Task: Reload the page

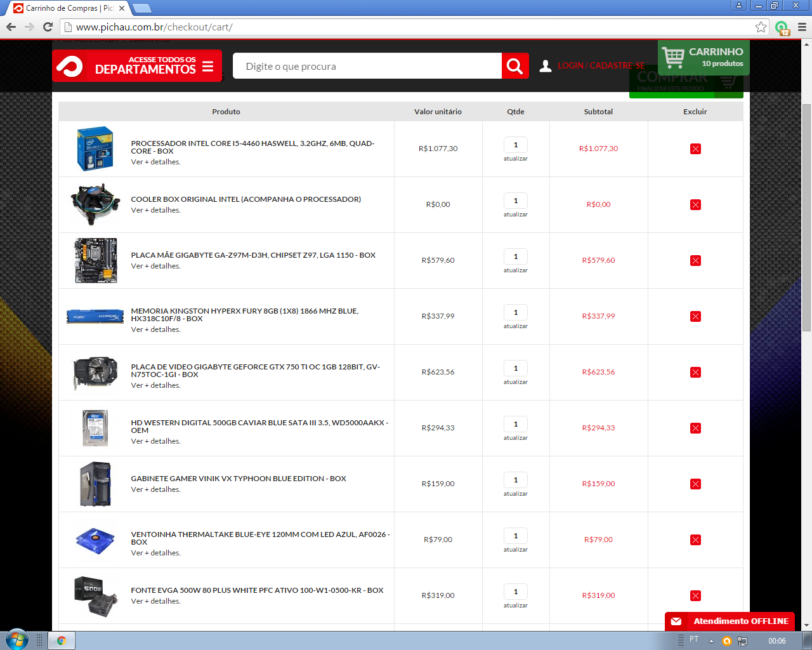Action: [48, 27]
